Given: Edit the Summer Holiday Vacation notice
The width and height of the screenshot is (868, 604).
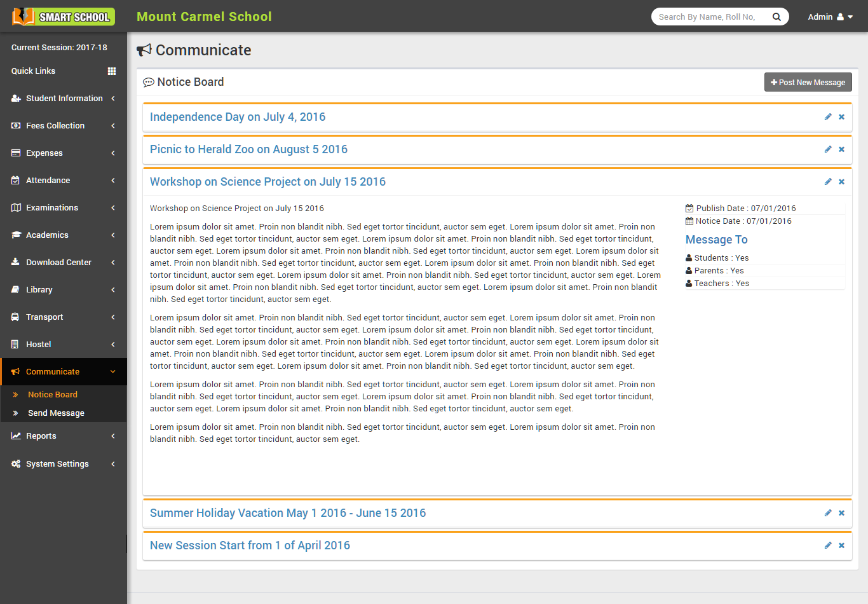Looking at the screenshot, I should click(x=827, y=512).
